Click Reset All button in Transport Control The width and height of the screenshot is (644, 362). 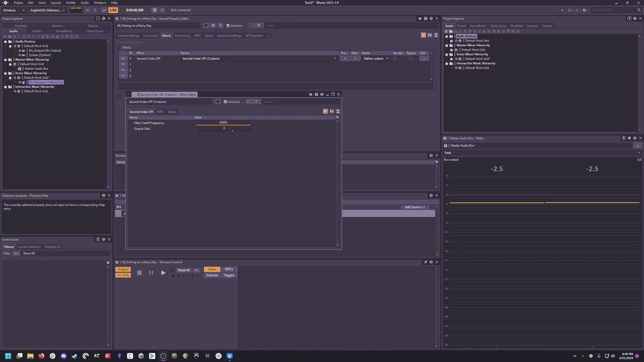(184, 269)
